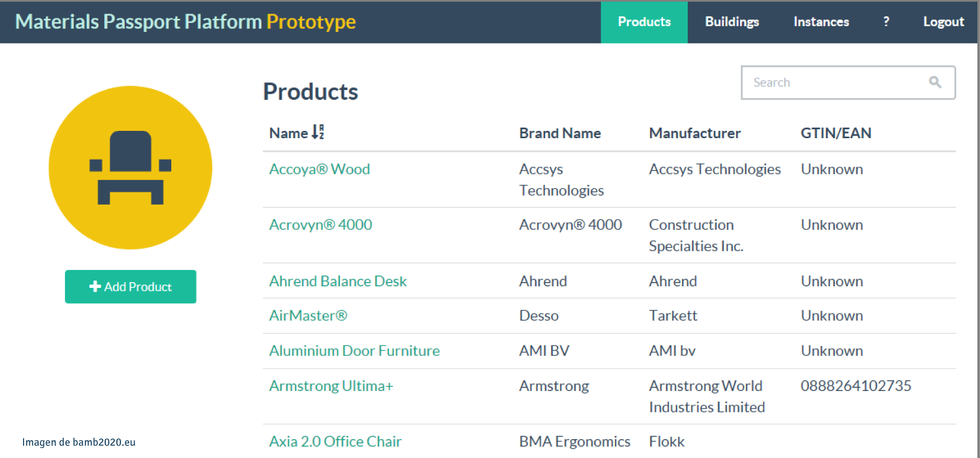
Task: Click the AMI bv manufacturer cell
Action: (x=672, y=351)
